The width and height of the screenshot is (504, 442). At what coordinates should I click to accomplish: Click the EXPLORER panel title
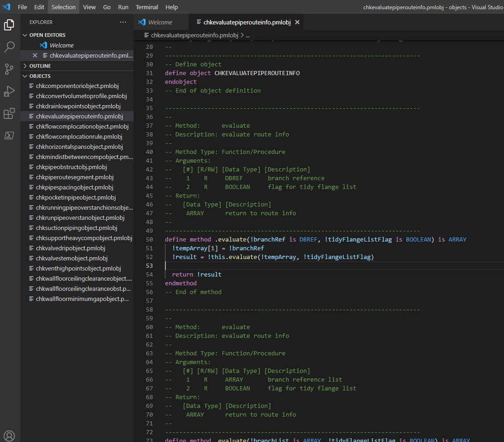pyautogui.click(x=41, y=22)
